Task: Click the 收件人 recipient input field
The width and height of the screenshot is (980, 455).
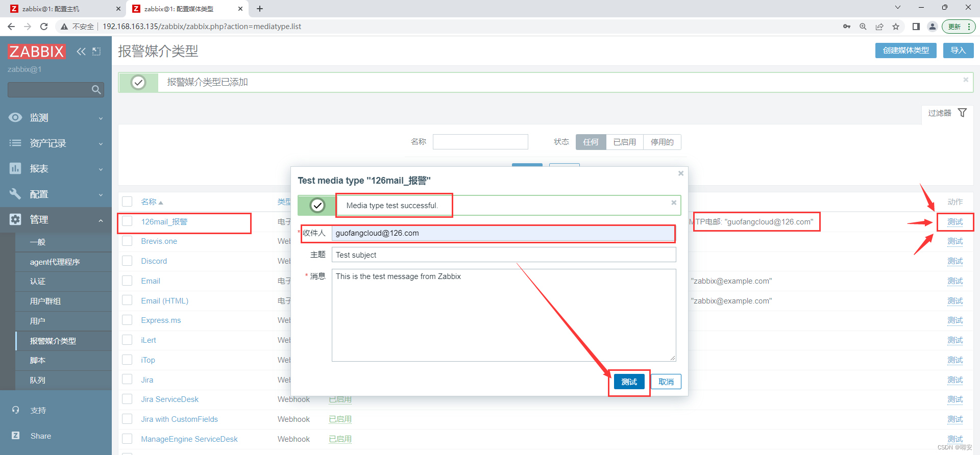Action: tap(504, 233)
